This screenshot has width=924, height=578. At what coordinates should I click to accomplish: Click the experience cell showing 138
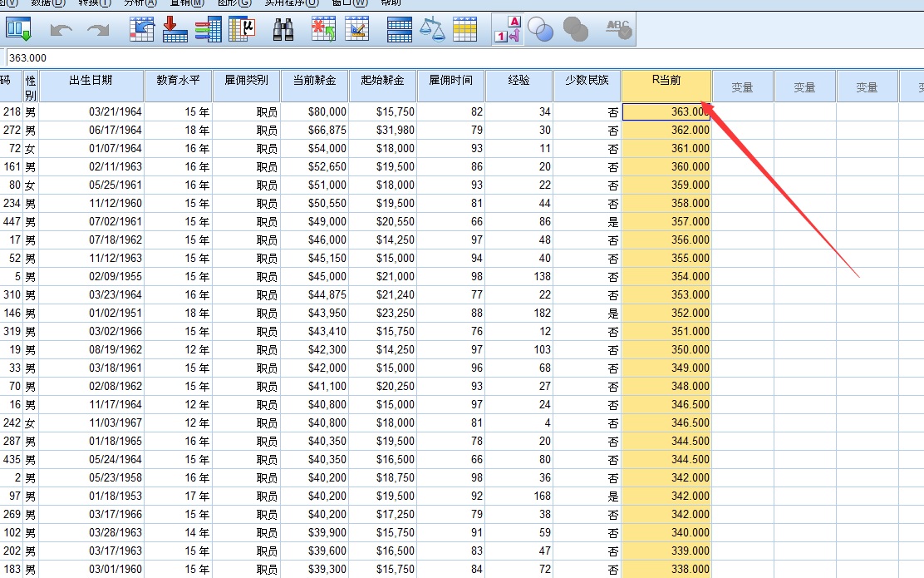point(519,276)
